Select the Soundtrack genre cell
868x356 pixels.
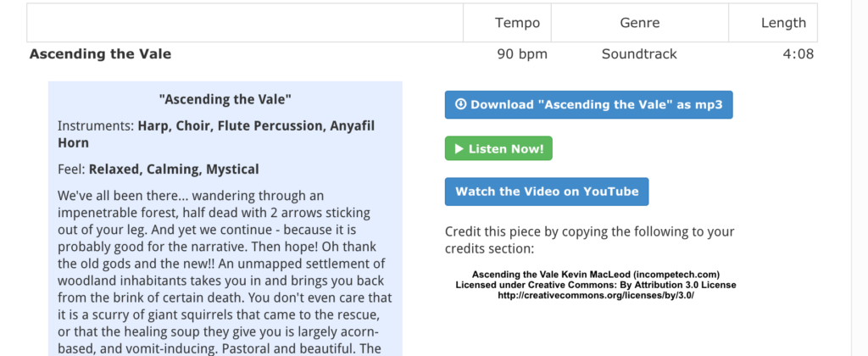(639, 54)
